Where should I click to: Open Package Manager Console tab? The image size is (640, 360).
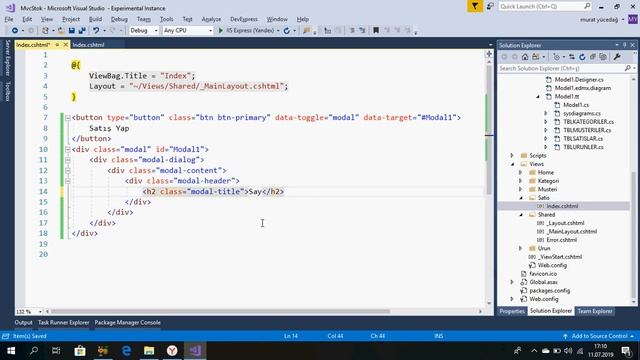point(127,322)
